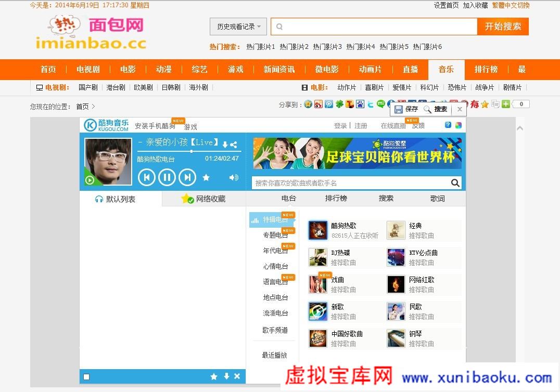Image resolution: width=560 pixels, height=392 pixels.
Task: Skip to the next track
Action: (x=187, y=177)
